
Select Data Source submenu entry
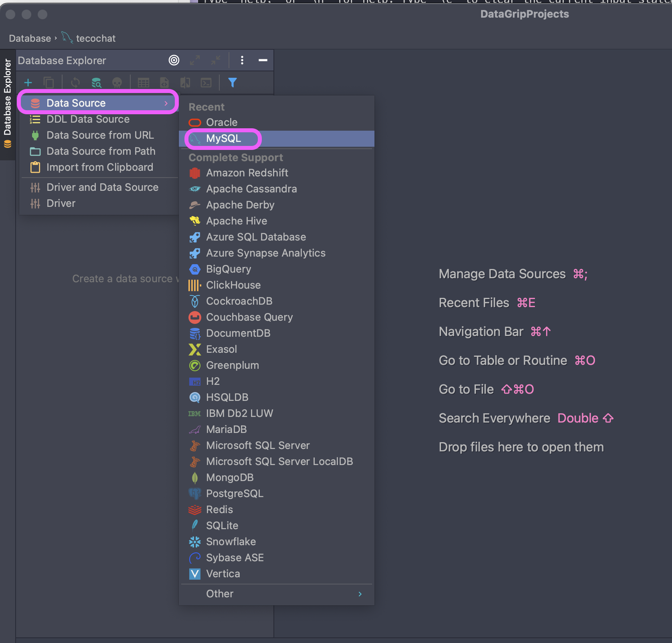click(98, 103)
